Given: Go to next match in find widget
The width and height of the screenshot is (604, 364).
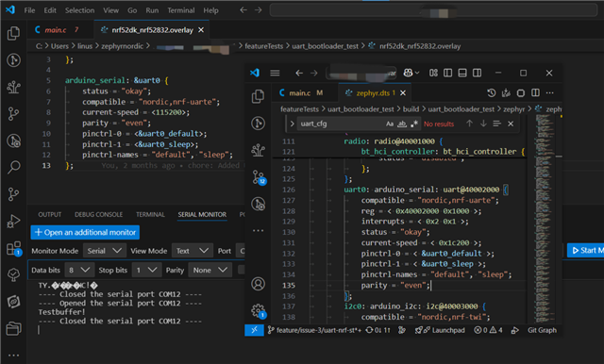Looking at the screenshot, I should click(x=483, y=124).
